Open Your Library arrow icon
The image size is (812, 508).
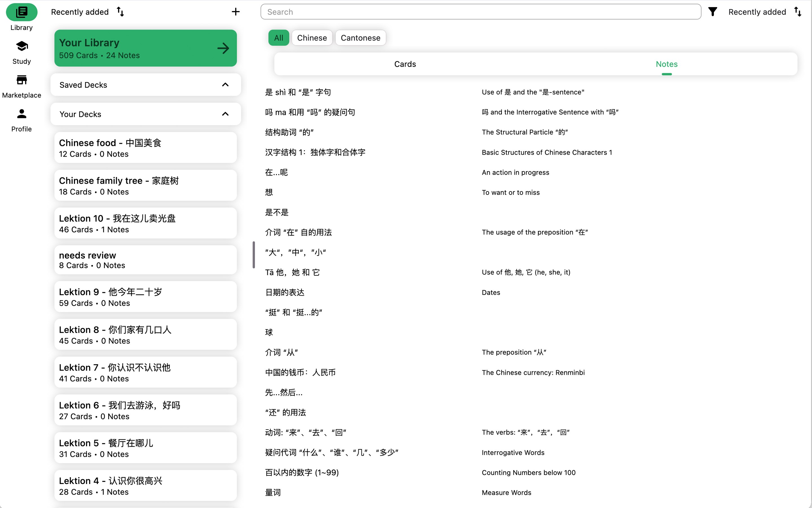(223, 48)
